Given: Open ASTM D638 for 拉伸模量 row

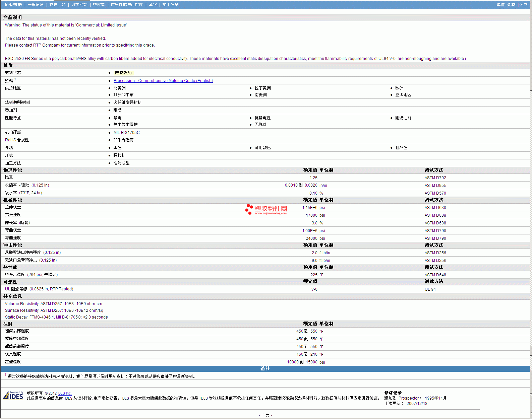Looking at the screenshot, I should (435, 208).
